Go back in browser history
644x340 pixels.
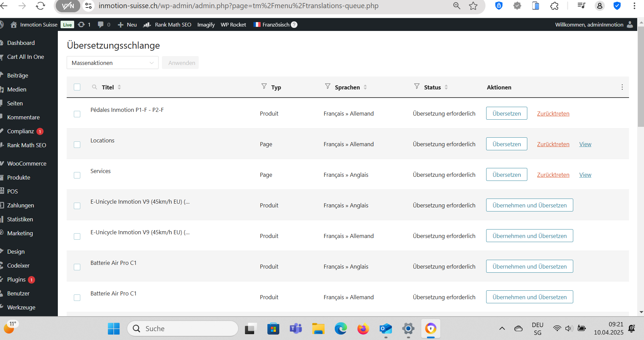[x=4, y=6]
